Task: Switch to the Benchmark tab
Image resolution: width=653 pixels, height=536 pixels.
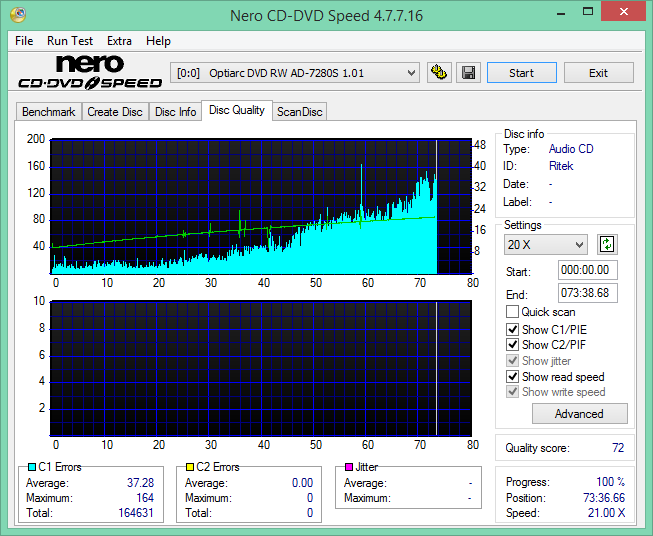Action: [49, 112]
